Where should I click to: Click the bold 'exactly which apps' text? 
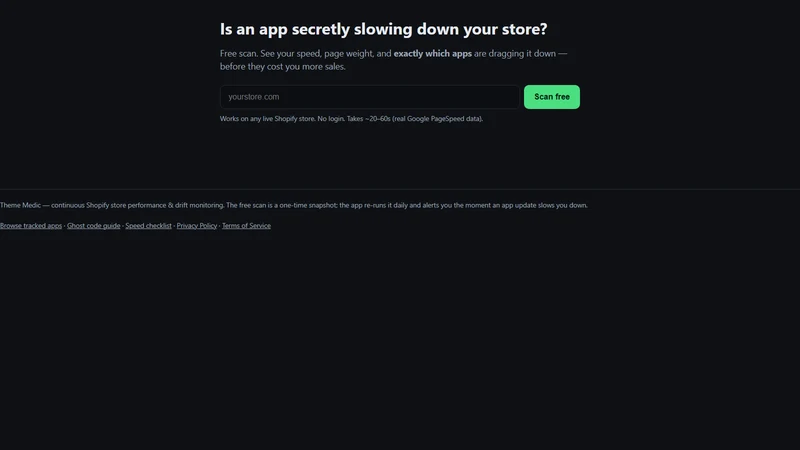[x=433, y=54]
